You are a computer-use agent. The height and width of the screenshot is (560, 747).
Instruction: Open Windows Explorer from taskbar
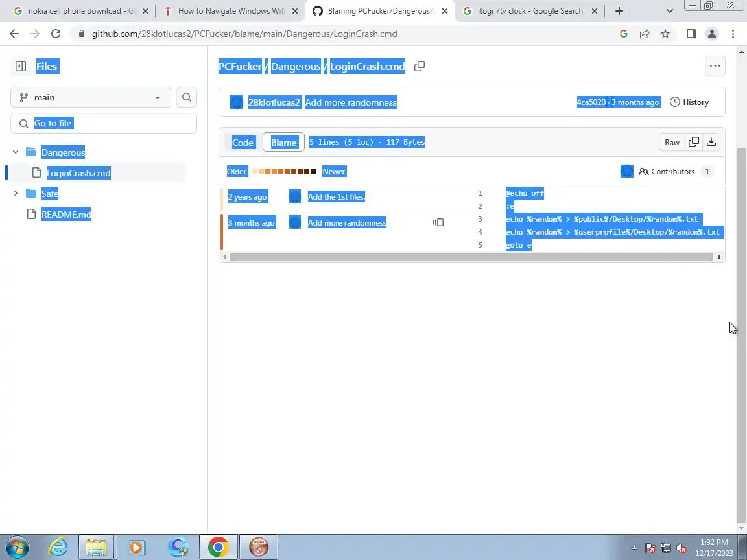click(x=96, y=547)
